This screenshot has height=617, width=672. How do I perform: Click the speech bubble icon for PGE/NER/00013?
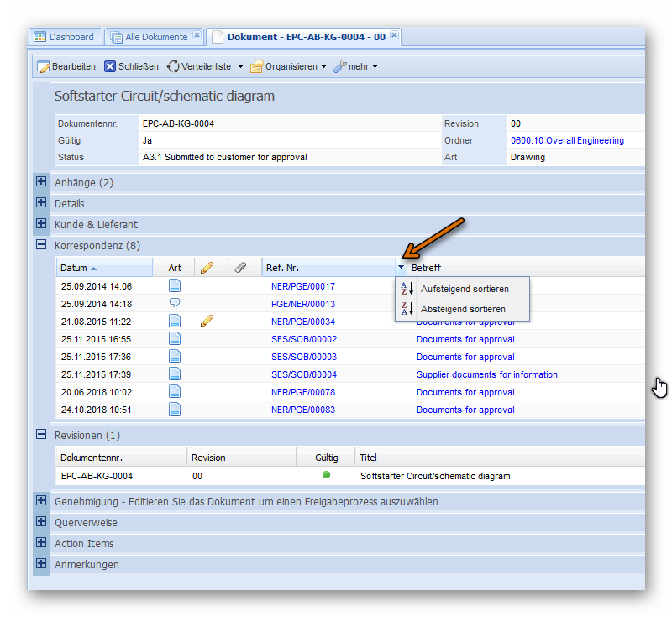pos(175,303)
